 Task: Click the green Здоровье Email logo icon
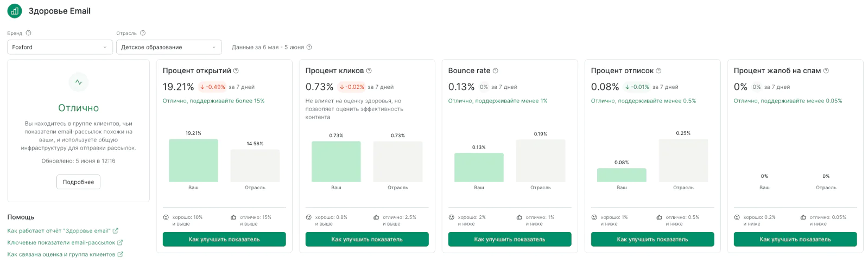pos(15,11)
